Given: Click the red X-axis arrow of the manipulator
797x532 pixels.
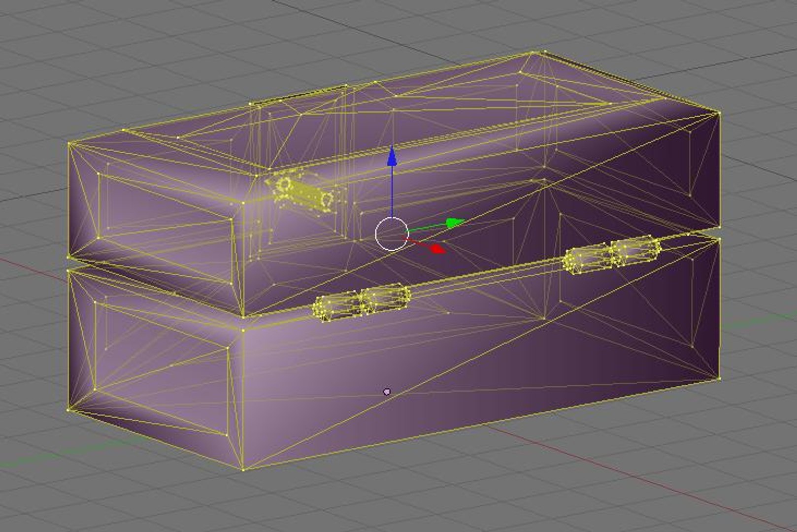Looking at the screenshot, I should pyautogui.click(x=437, y=248).
